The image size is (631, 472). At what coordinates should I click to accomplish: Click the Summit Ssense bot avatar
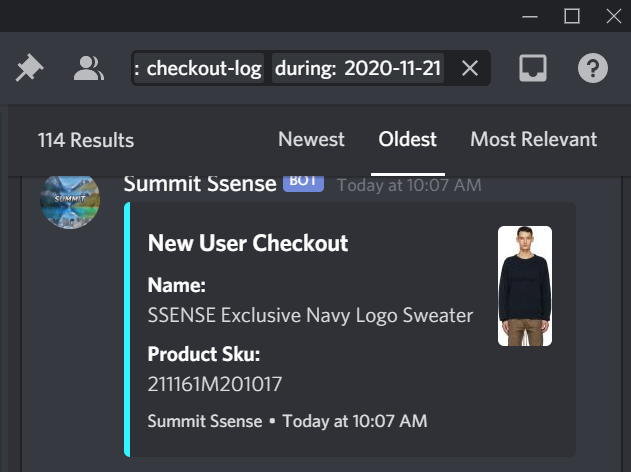pos(70,201)
